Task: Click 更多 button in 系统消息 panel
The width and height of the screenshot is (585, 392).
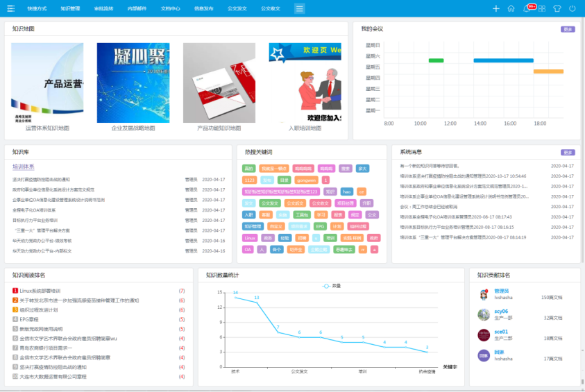Action: [568, 152]
